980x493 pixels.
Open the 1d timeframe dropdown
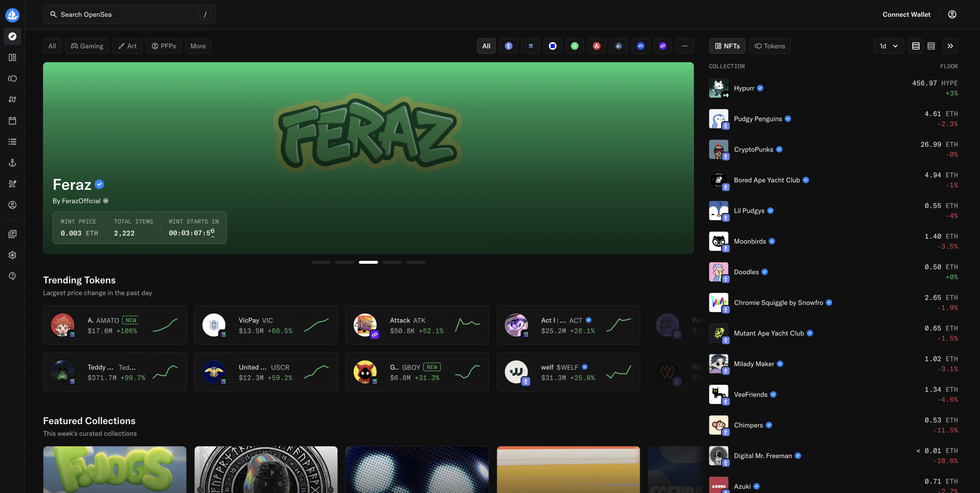889,46
